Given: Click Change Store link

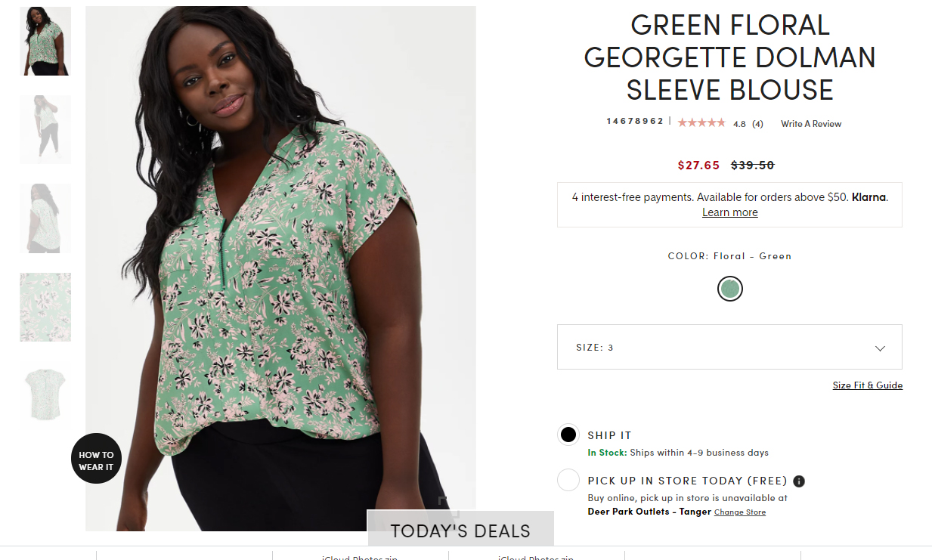Looking at the screenshot, I should point(739,512).
